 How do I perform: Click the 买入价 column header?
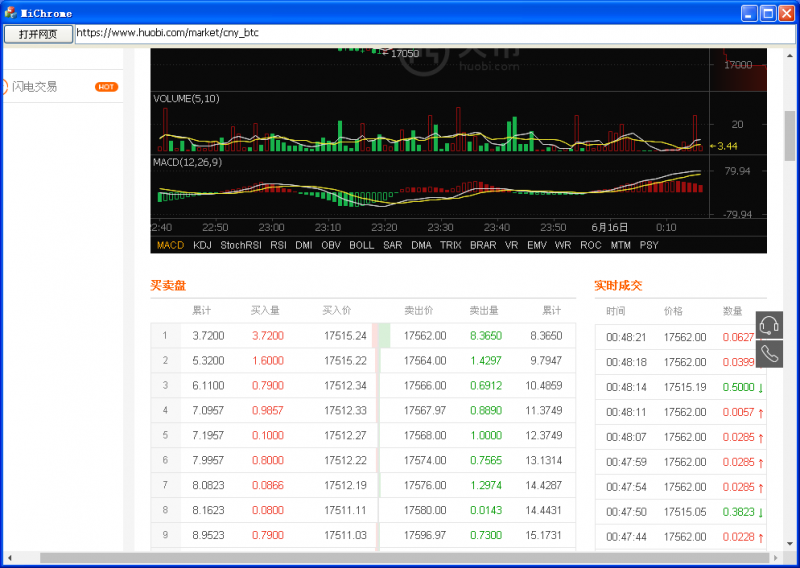pos(337,310)
